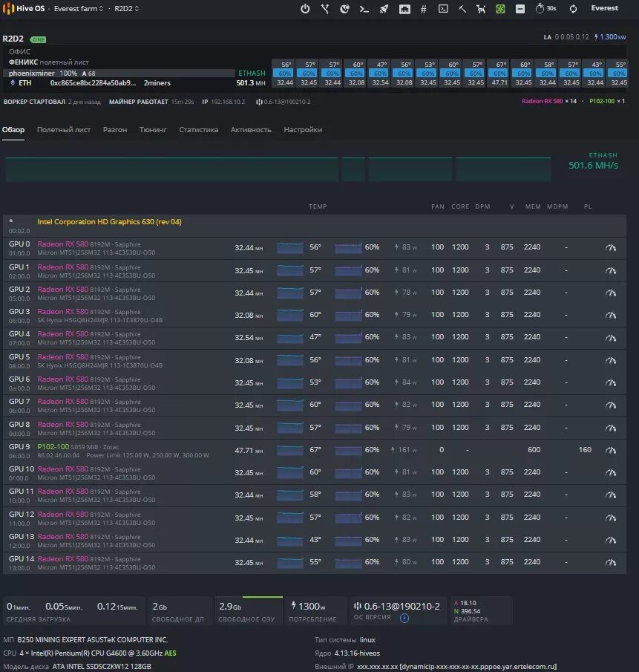Click the ETHASH hashrate chart graph

[x=278, y=170]
